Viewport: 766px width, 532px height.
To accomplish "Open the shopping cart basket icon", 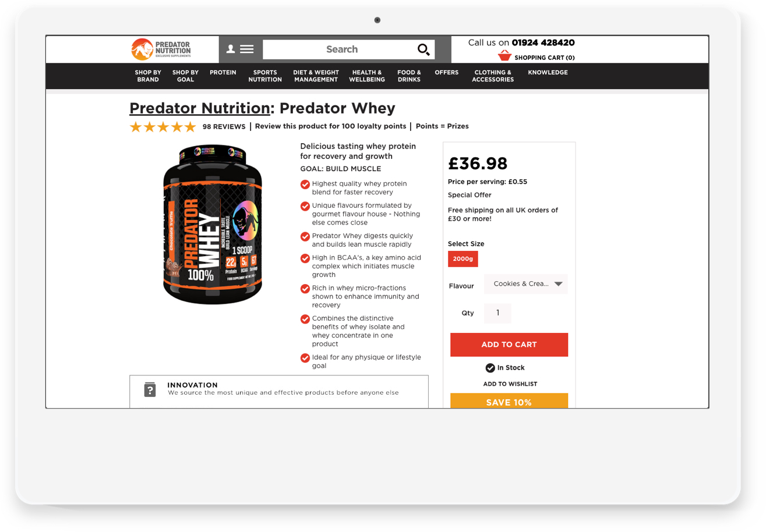I will pyautogui.click(x=504, y=56).
